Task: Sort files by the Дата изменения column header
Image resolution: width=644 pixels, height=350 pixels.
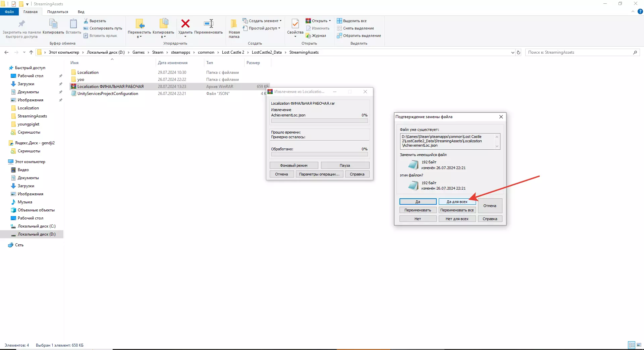Action: point(180,63)
